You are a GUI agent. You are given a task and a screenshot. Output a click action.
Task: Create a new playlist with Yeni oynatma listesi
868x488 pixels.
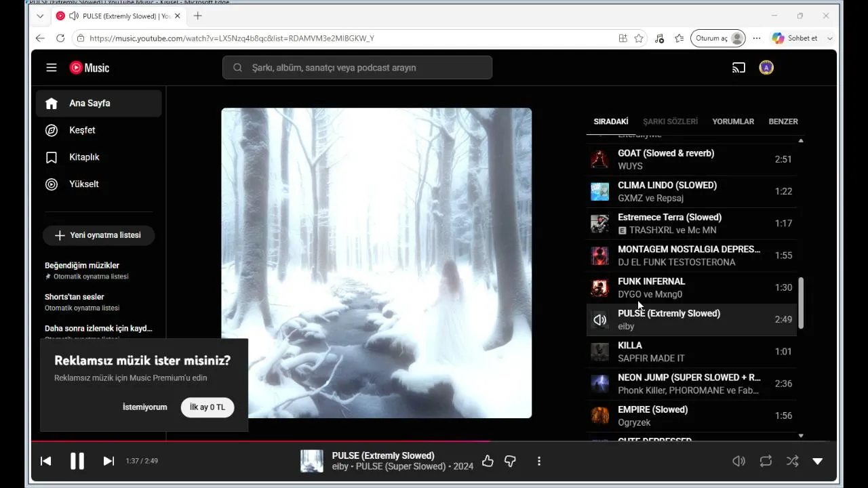(98, 235)
